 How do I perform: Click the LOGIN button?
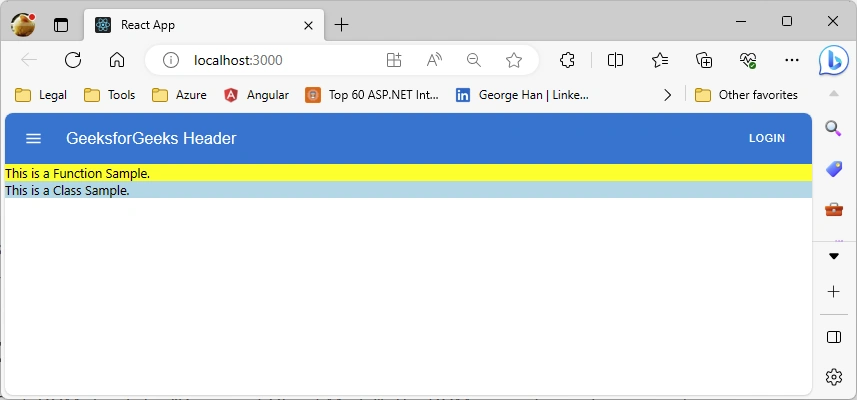coord(767,138)
